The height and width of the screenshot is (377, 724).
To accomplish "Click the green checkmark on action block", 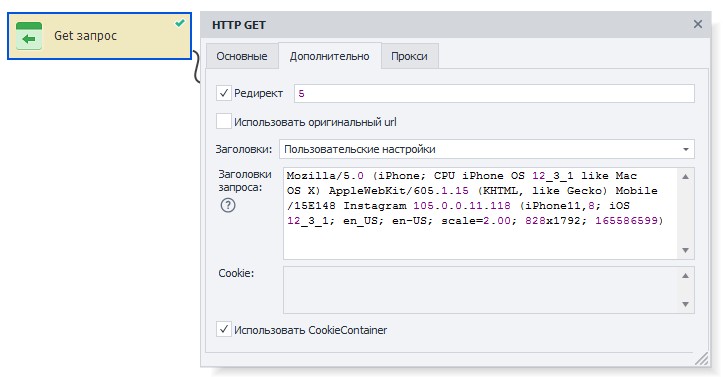I will click(180, 23).
